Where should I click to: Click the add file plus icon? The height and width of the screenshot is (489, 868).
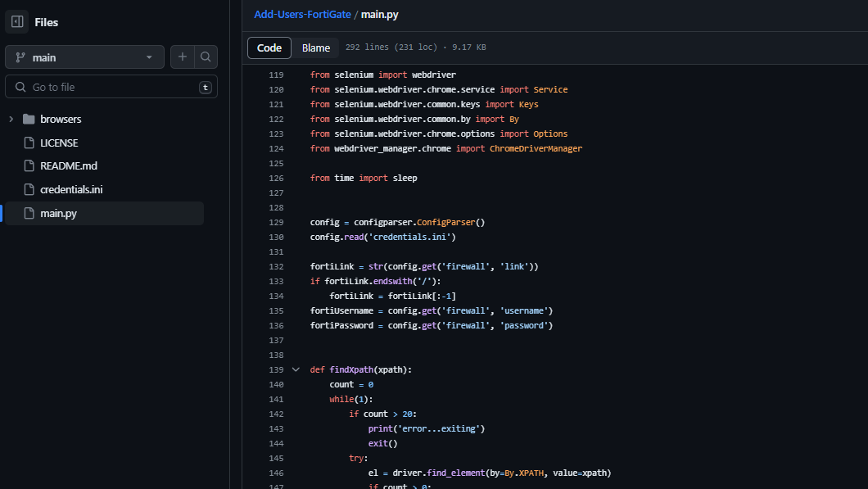click(x=182, y=57)
